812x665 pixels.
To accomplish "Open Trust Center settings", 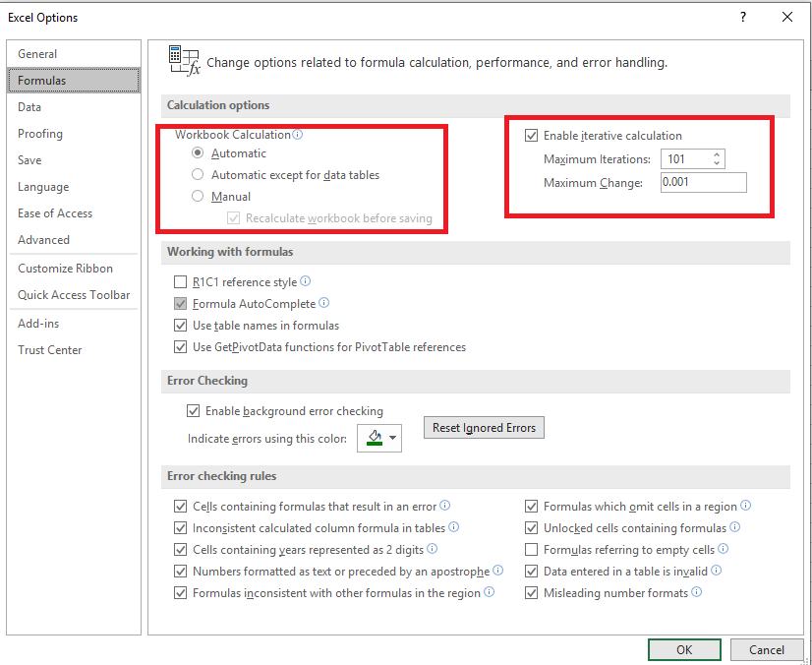I will pos(74,350).
